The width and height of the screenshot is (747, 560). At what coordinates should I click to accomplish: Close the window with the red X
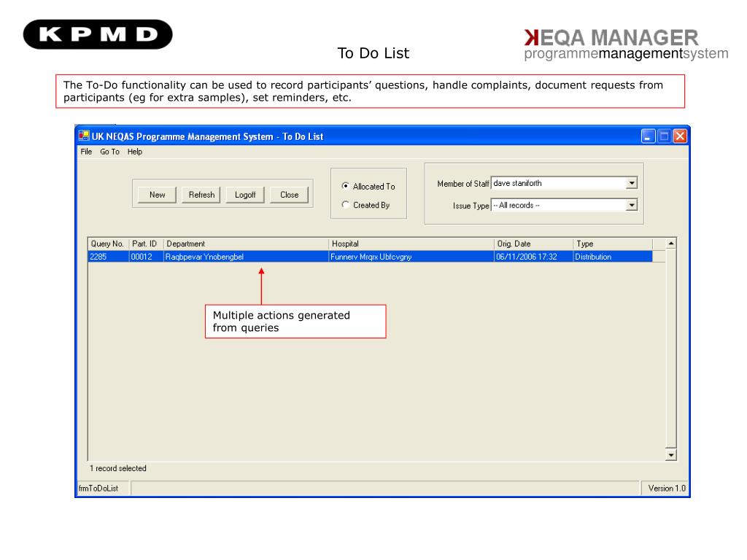(681, 136)
